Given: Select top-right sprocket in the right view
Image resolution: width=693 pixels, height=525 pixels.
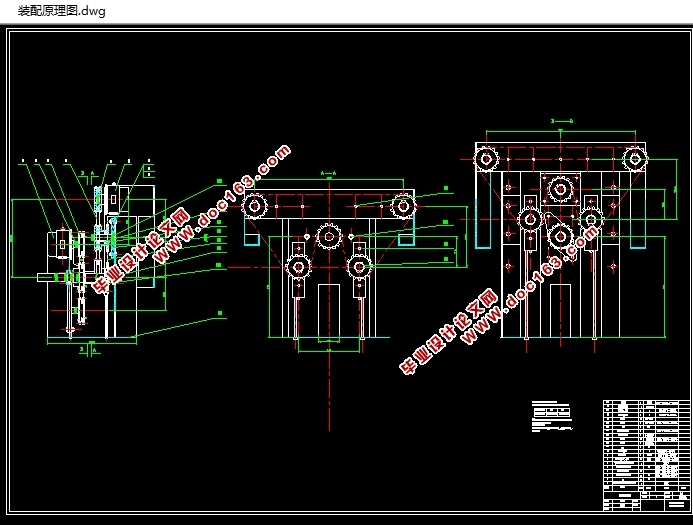Looking at the screenshot, I should [634, 158].
